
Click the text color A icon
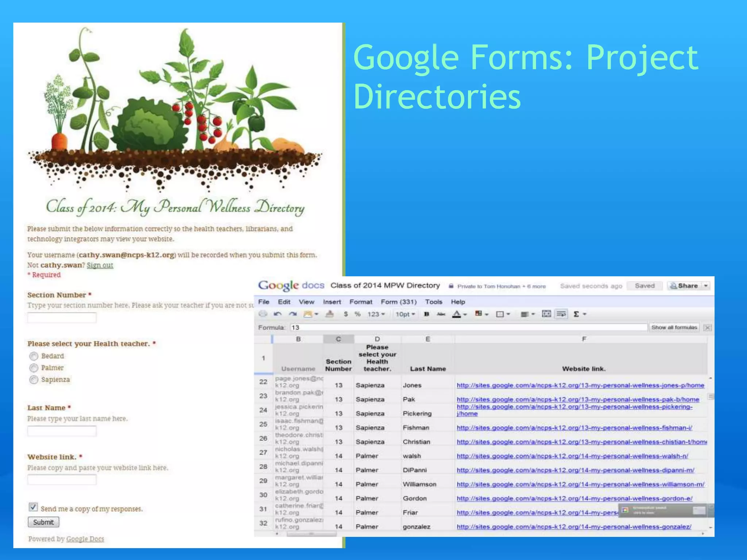(456, 314)
